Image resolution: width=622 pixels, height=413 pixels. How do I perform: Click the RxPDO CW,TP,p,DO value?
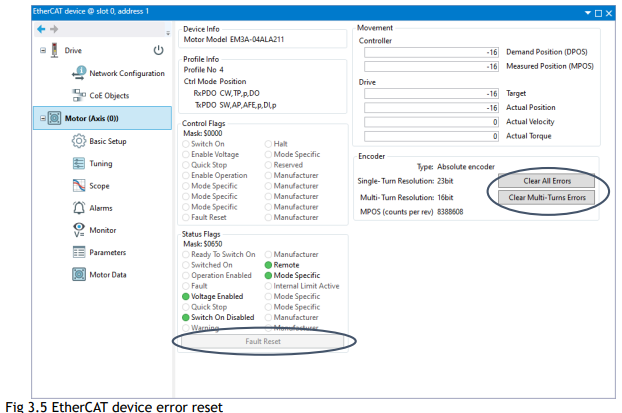coord(240,93)
